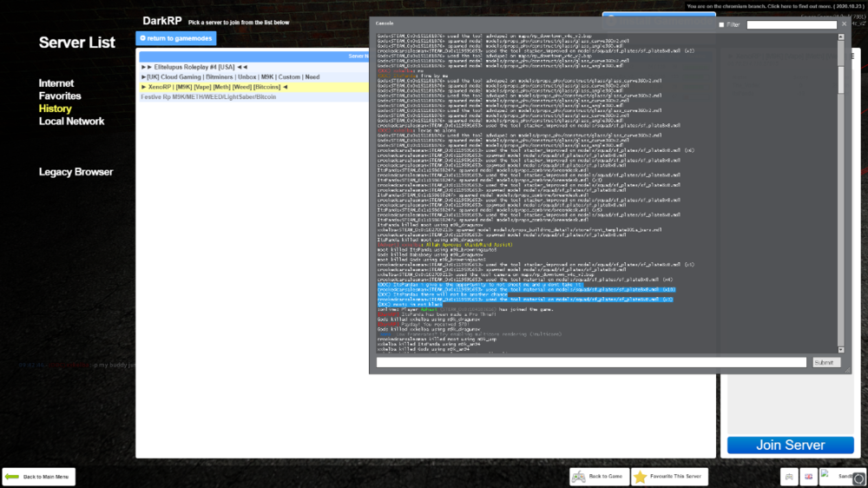Click return to gamemodes button

point(176,38)
